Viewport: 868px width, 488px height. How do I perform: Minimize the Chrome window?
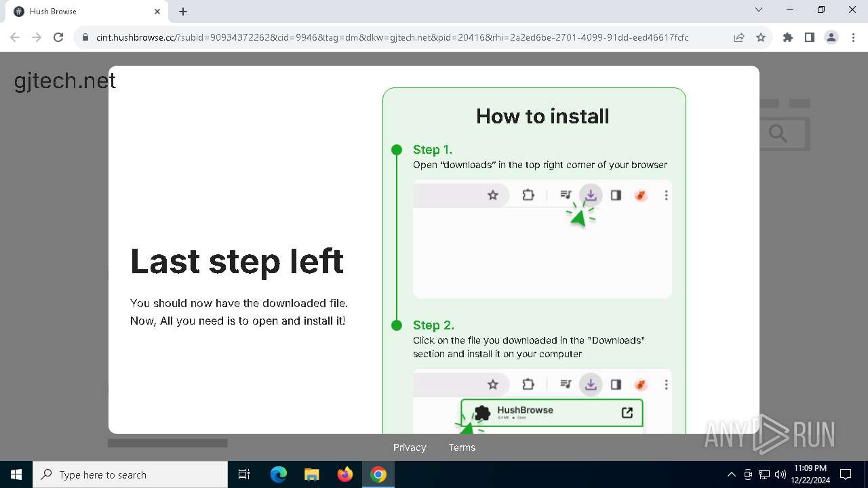point(790,10)
